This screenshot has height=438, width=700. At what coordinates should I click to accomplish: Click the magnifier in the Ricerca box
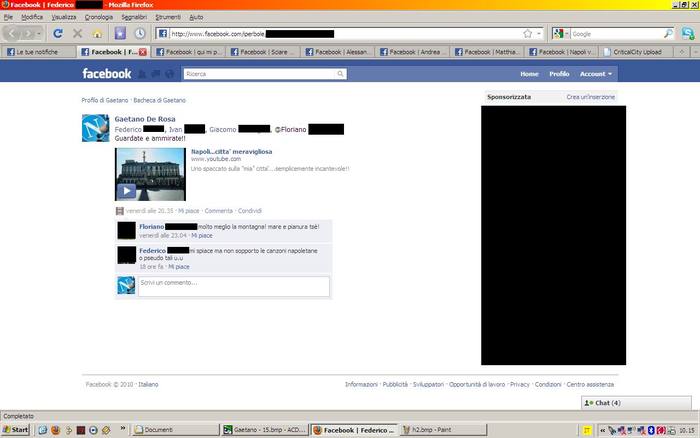(x=340, y=74)
